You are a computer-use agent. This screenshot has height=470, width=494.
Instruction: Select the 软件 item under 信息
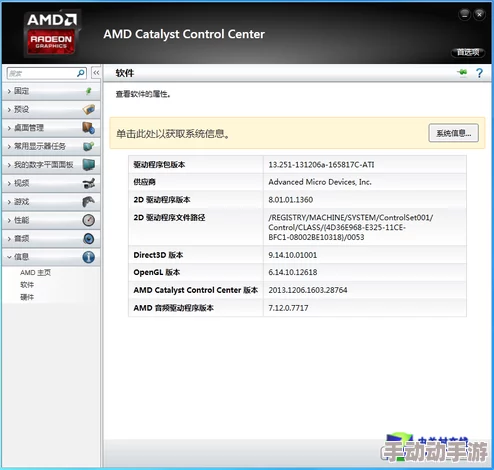[27, 285]
